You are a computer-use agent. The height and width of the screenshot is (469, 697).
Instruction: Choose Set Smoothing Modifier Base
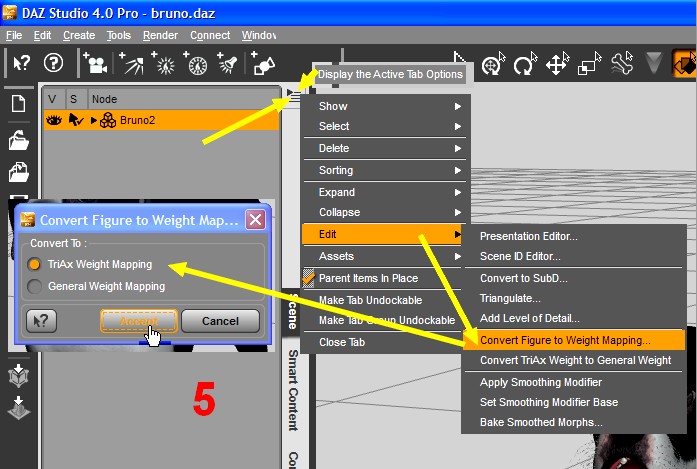pos(573,402)
